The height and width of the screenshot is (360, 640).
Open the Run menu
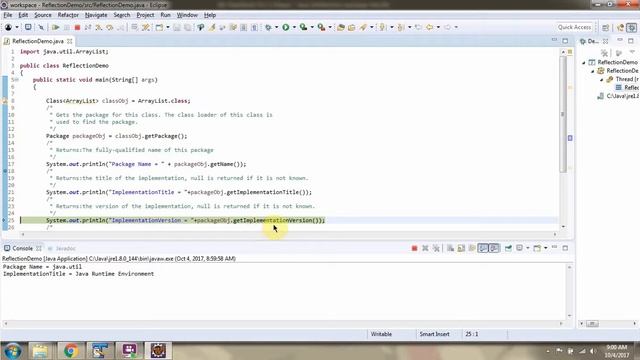point(165,15)
